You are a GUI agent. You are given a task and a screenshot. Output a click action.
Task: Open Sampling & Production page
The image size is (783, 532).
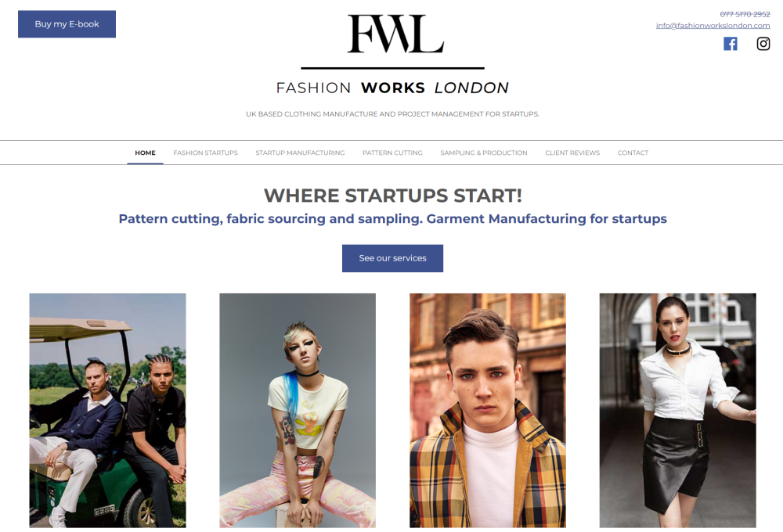coord(484,153)
